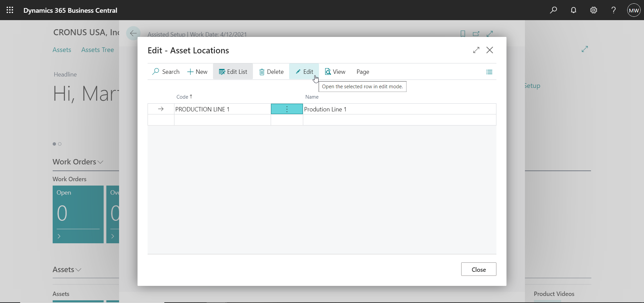
Task: Toggle the list layout view icon
Action: [489, 72]
